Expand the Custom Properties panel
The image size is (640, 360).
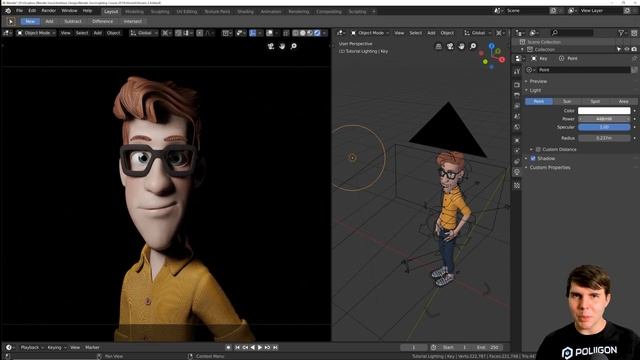550,167
